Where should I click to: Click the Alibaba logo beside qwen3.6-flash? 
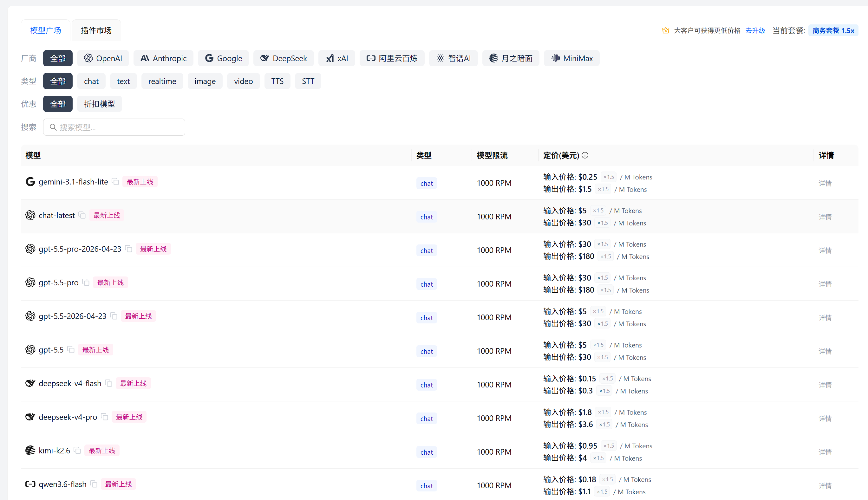pos(30,484)
